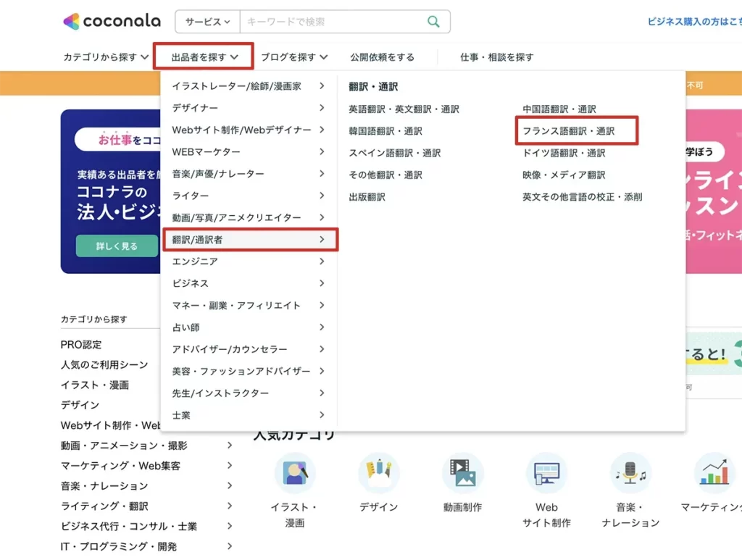Expand 動画・アニメーション・撮影 sidebar category
The width and height of the screenshot is (742, 560).
coord(146,446)
